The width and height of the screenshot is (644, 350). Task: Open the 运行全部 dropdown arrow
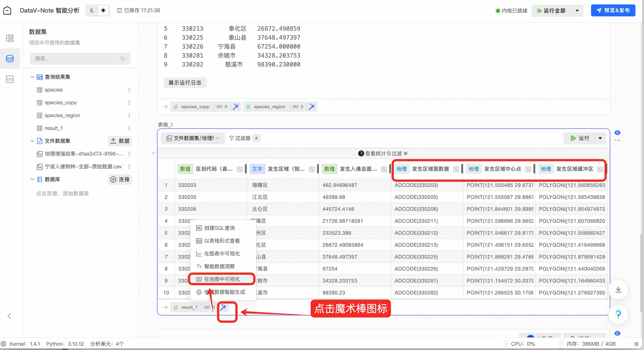pyautogui.click(x=577, y=10)
